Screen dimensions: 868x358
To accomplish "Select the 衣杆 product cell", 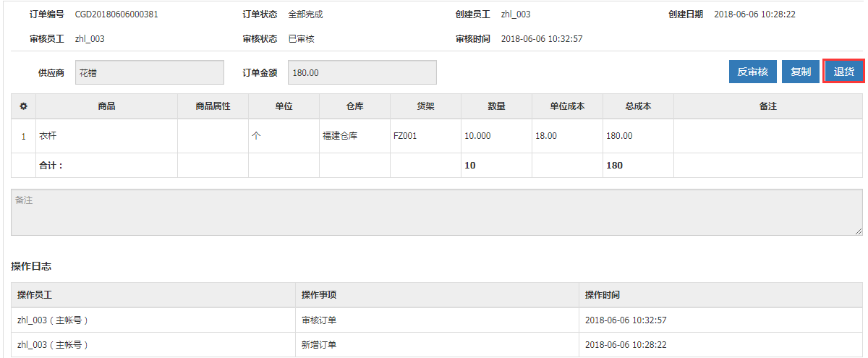I will click(48, 136).
